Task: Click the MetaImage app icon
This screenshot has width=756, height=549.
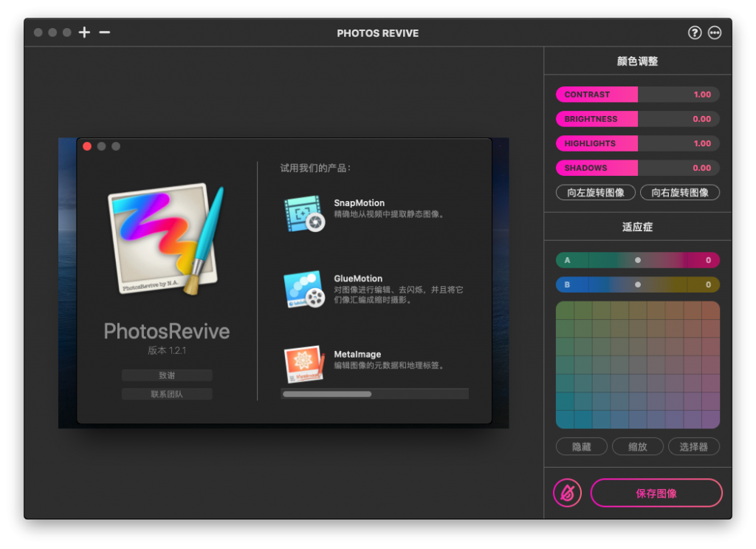Action: click(304, 364)
